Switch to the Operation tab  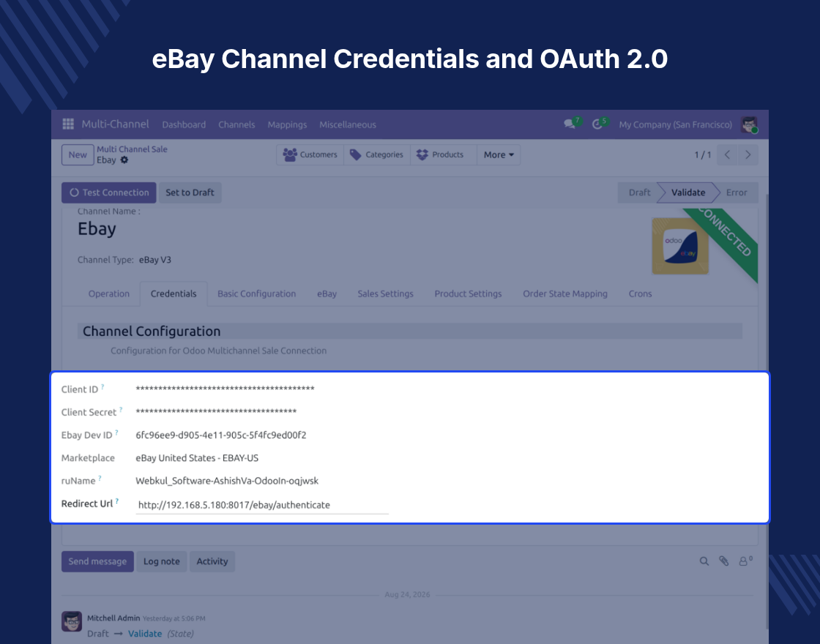point(109,293)
